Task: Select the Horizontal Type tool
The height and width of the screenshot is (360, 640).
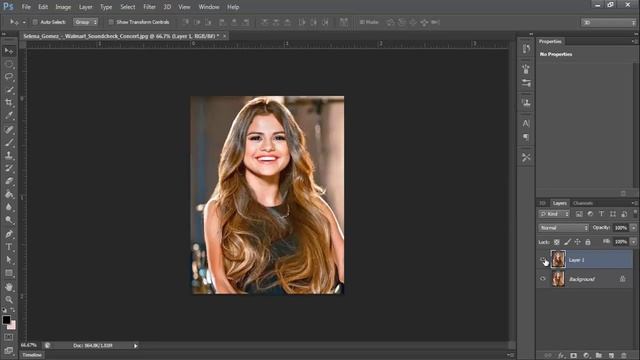Action: (9, 247)
